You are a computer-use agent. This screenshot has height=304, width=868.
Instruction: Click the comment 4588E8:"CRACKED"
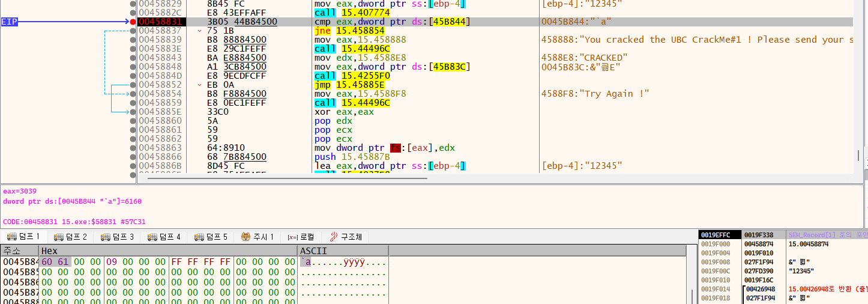pyautogui.click(x=584, y=58)
